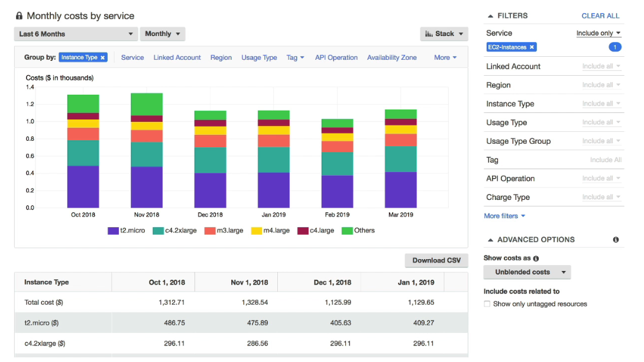Image resolution: width=644 pixels, height=362 pixels.
Task: Select the c4.2xlarge ($) row label
Action: 45,344
